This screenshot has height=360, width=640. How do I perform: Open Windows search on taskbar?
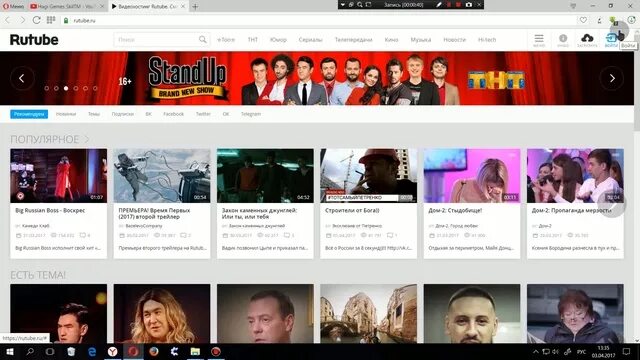(x=30, y=351)
